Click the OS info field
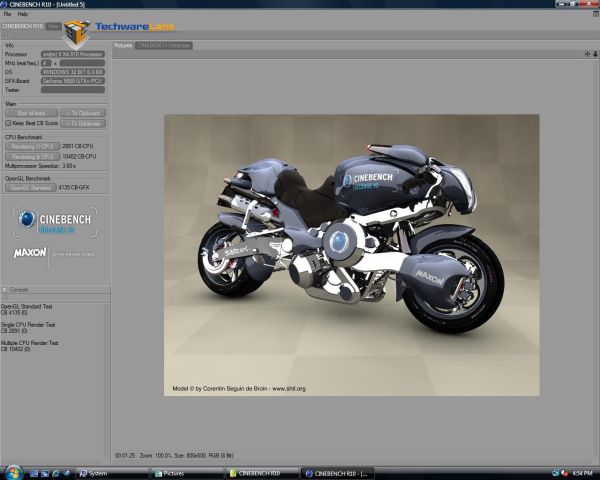 click(73, 72)
